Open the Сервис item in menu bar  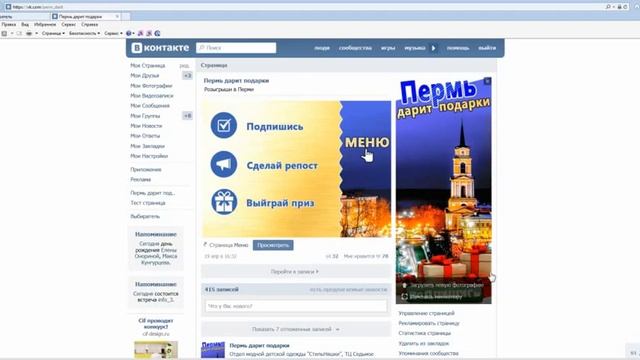click(69, 24)
